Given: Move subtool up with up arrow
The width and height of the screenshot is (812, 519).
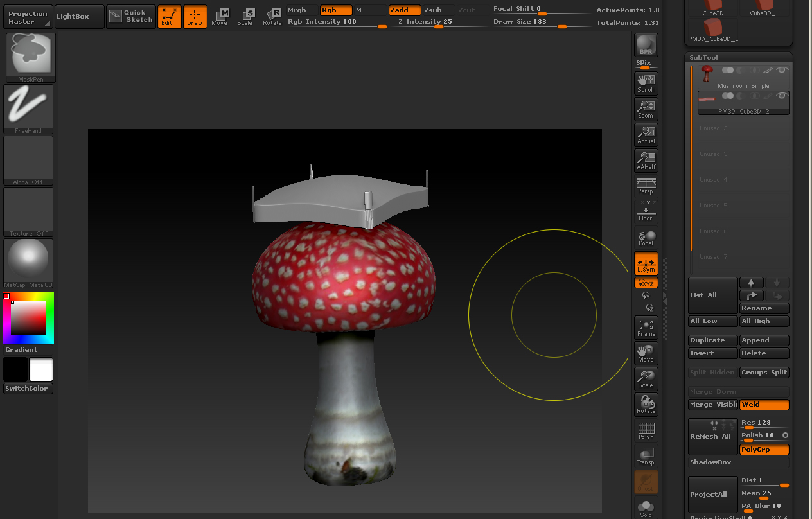Looking at the screenshot, I should tap(751, 283).
